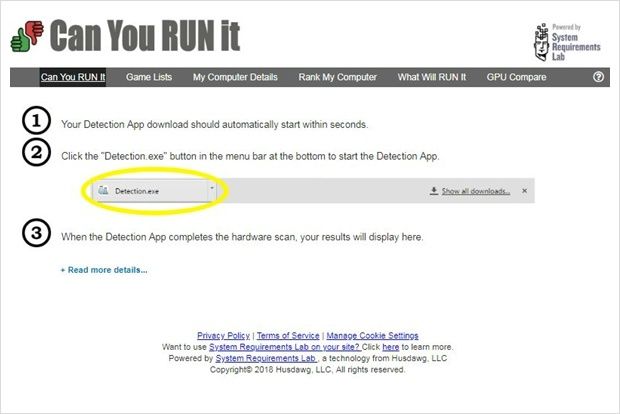Select the Can You RUN It tab
Image resolution: width=620 pixels, height=414 pixels.
[73, 77]
